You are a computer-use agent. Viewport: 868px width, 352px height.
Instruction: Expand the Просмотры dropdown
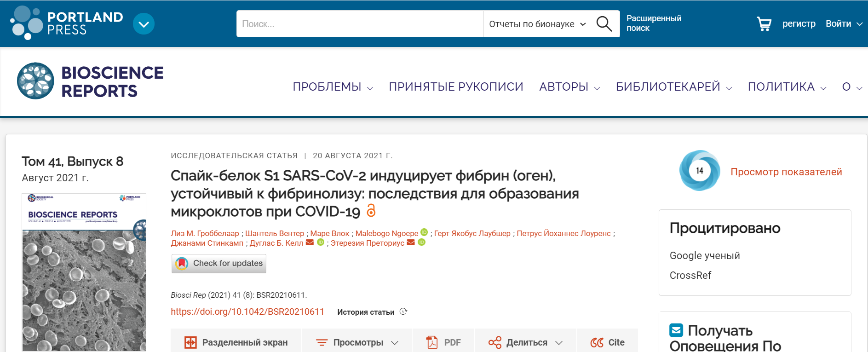click(357, 342)
